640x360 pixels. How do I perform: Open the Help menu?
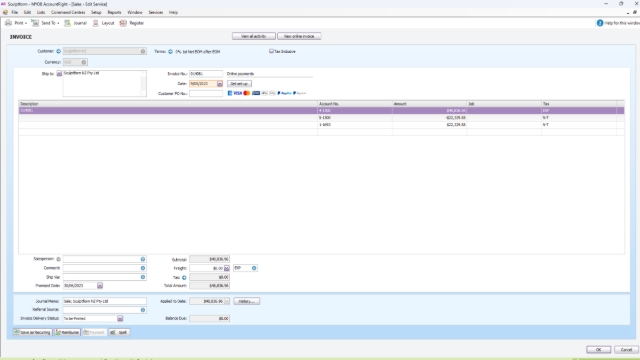click(x=173, y=13)
